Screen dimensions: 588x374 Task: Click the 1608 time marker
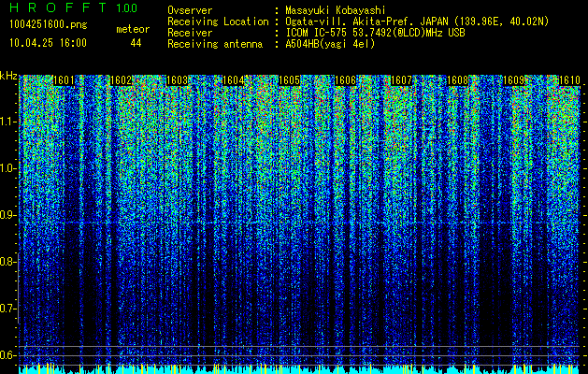point(458,80)
